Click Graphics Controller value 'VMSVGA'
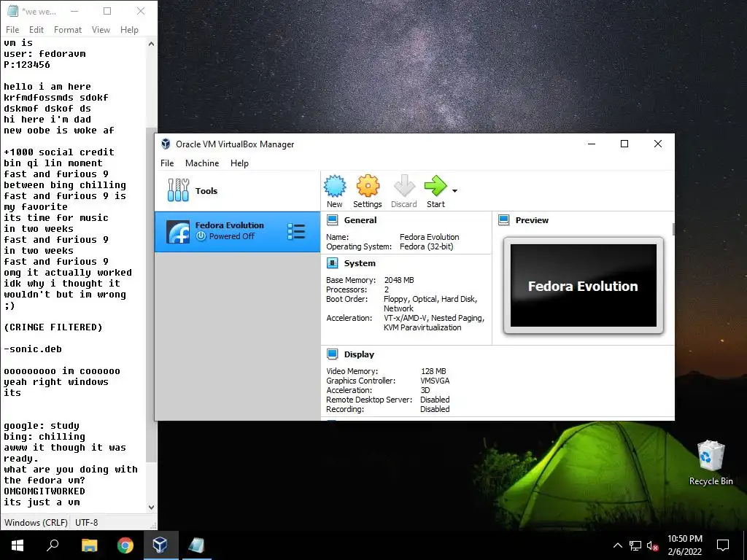747x560 pixels. point(435,381)
